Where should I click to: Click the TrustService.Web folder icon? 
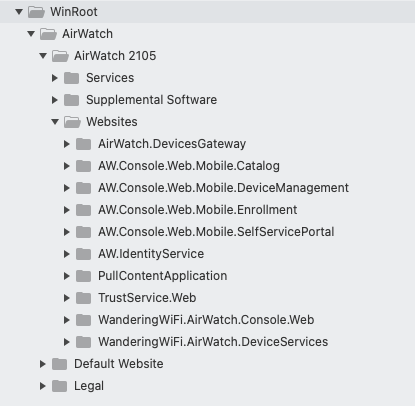[83, 298]
